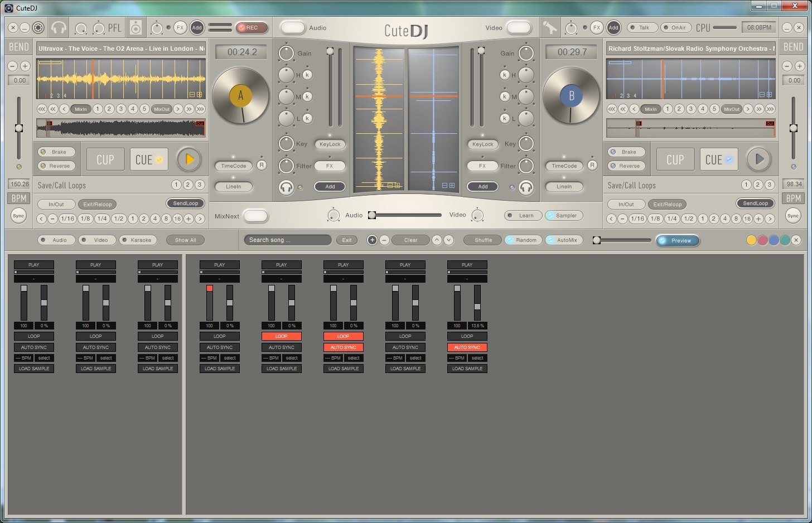Click the deck A mixer headphone cue icon

point(286,187)
